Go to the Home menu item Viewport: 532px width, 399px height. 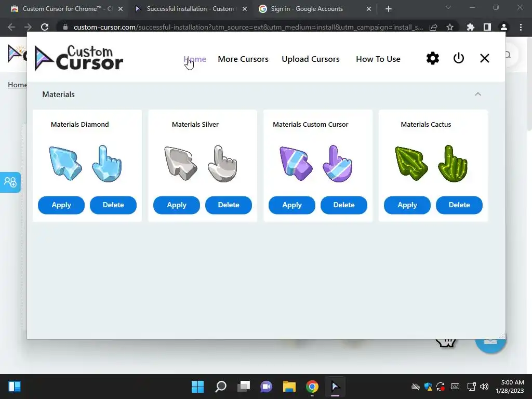[x=195, y=59]
